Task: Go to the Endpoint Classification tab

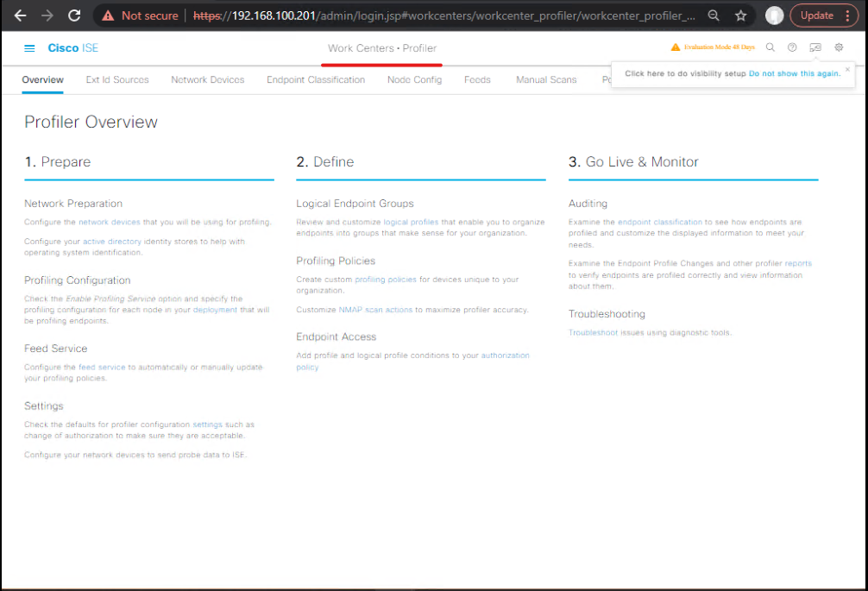Action: pyautogui.click(x=316, y=79)
